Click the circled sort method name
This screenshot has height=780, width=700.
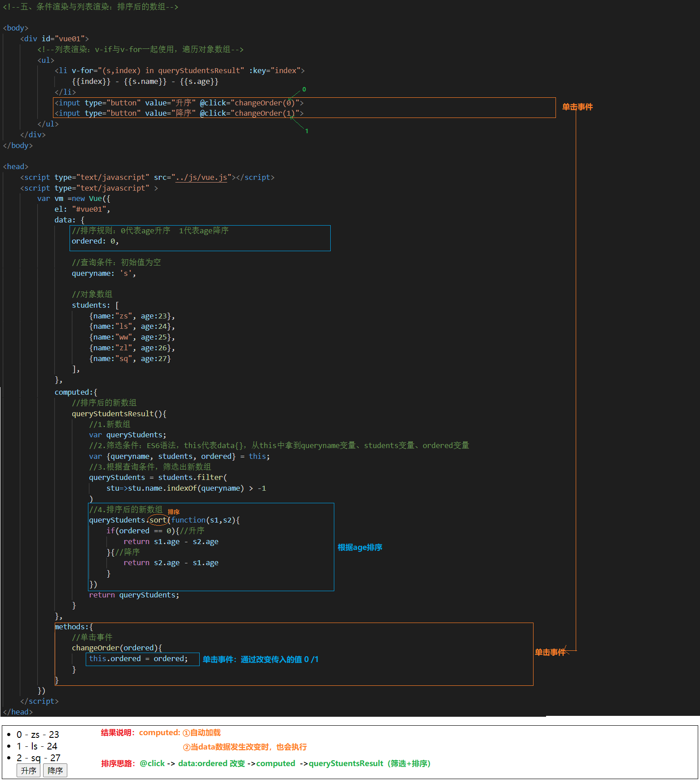(x=158, y=520)
